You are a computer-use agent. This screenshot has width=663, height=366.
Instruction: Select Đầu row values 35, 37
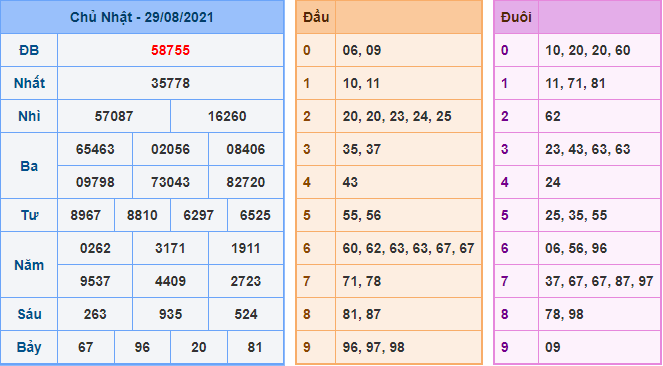362,149
